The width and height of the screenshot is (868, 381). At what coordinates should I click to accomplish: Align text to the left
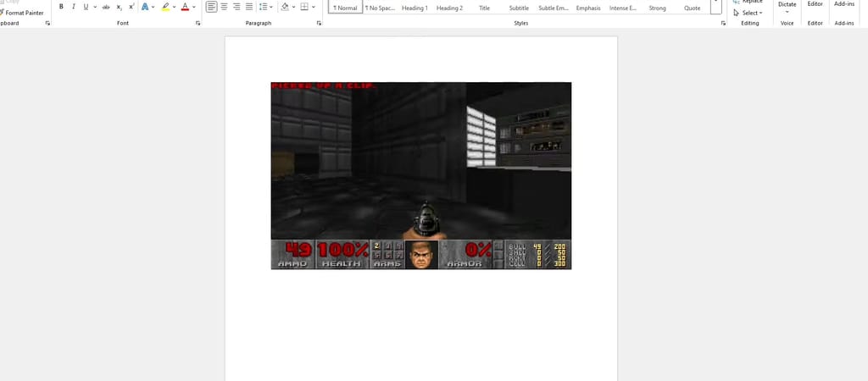[212, 7]
